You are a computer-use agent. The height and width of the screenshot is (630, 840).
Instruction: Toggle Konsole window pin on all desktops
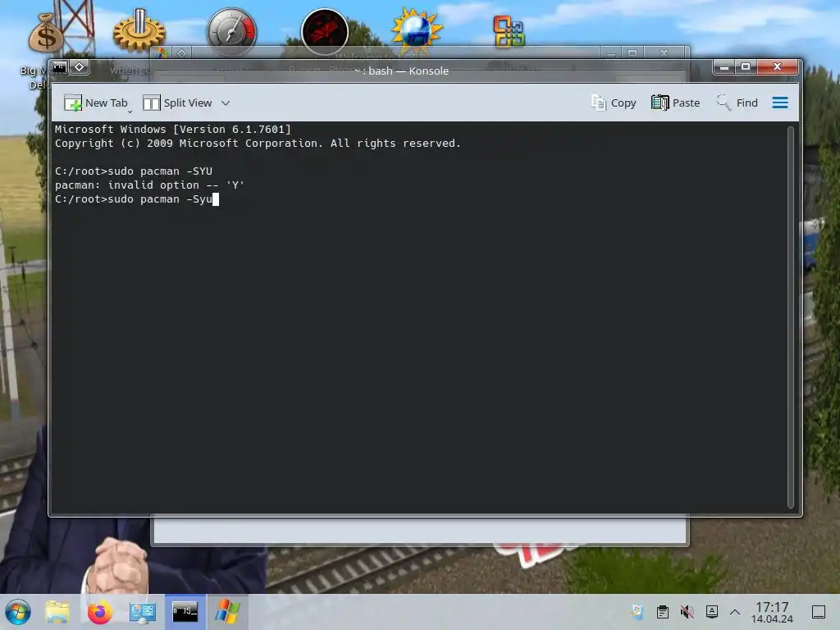coord(80,67)
